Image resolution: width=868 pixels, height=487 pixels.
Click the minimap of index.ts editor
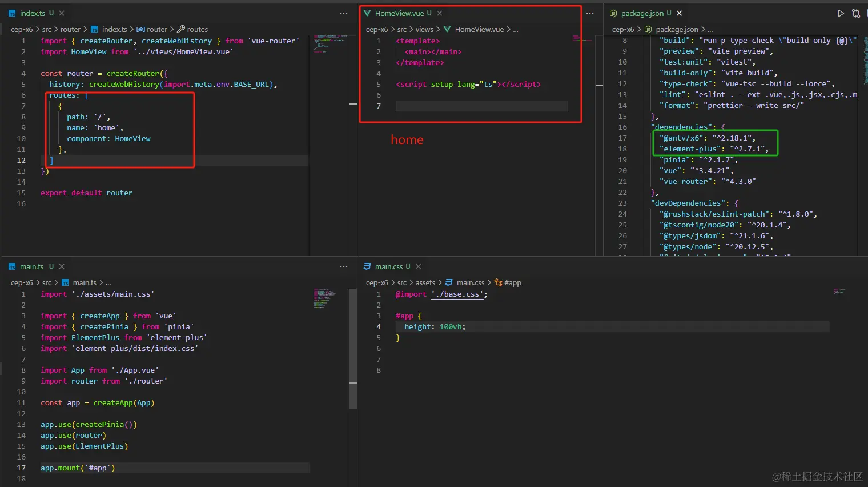click(330, 43)
